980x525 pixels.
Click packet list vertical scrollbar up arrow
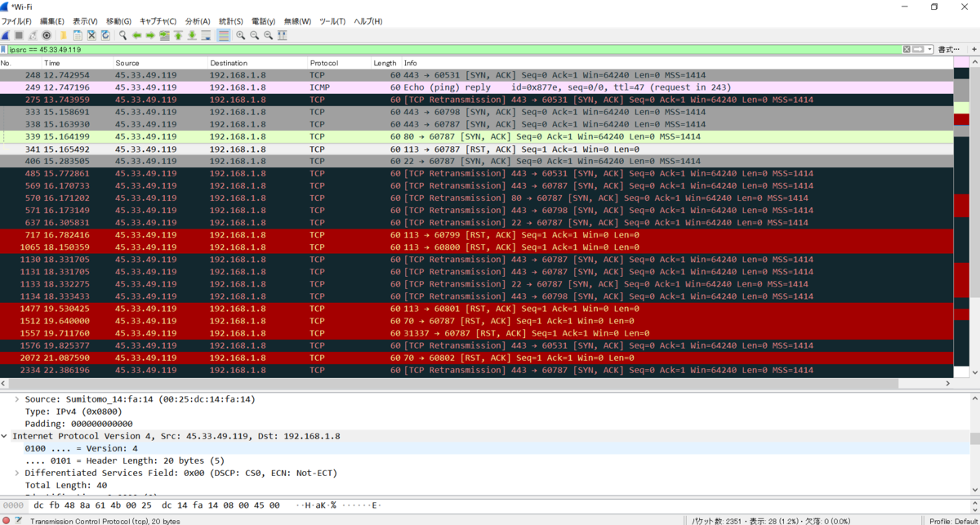pos(974,62)
